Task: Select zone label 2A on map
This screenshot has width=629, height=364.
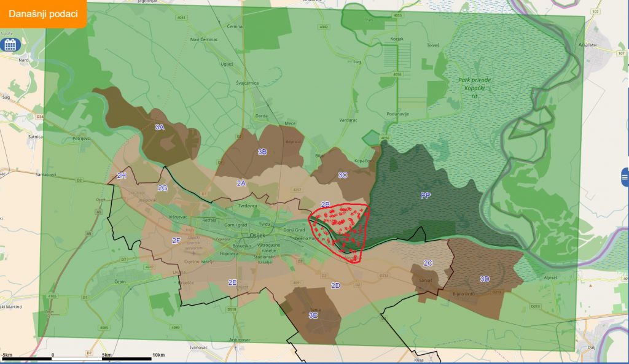Action: click(241, 183)
